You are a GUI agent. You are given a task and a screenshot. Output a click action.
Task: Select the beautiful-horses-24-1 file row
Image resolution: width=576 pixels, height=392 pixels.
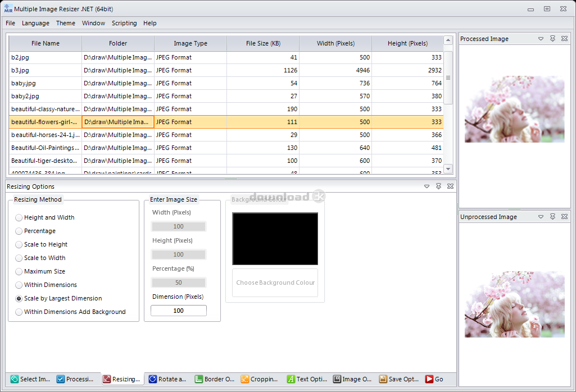tap(226, 135)
